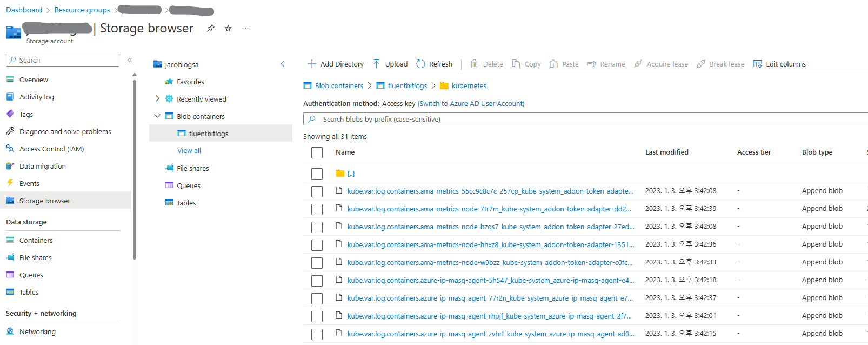Switch to Azure AD User Account authentication

click(471, 103)
